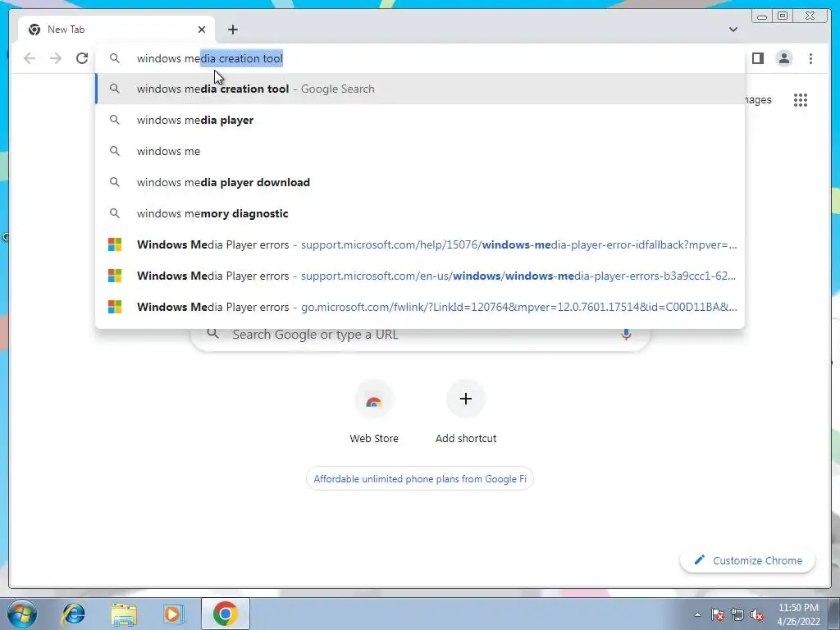Close the New Tab tab
Viewport: 840px width, 630px height.
coord(202,30)
